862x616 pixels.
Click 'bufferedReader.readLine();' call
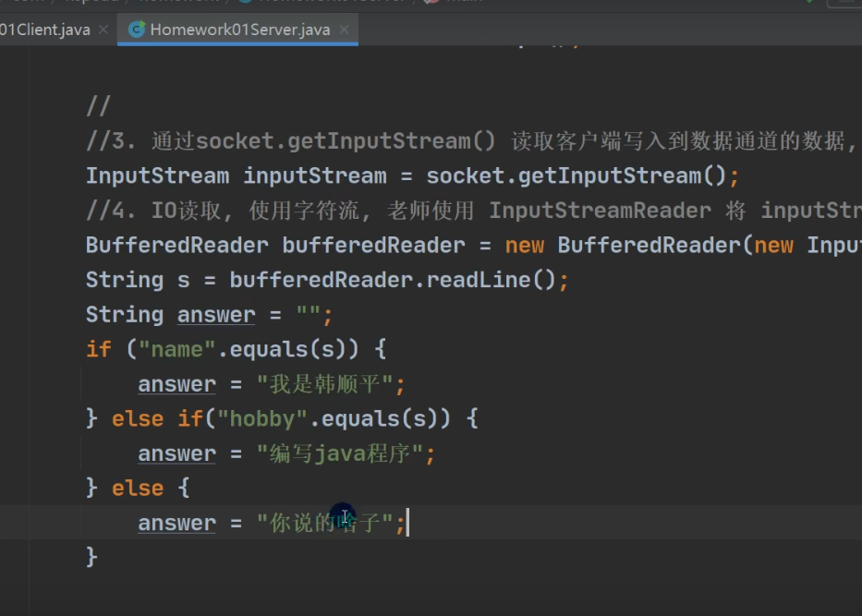click(399, 280)
